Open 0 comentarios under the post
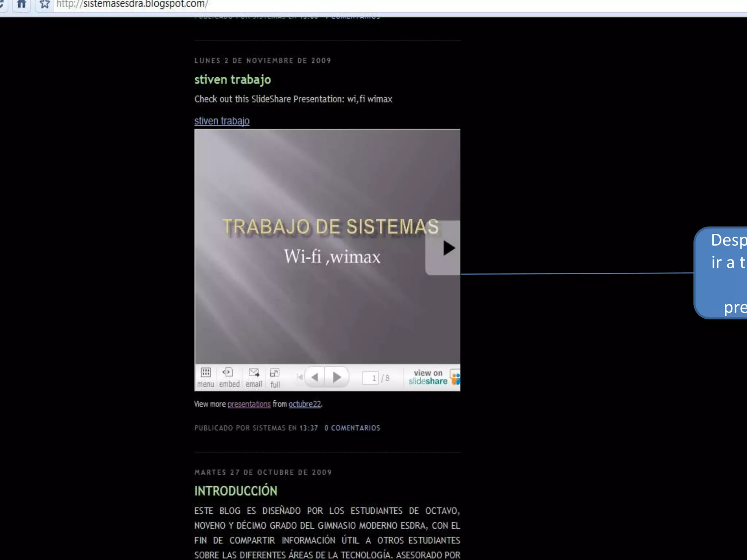 352,428
